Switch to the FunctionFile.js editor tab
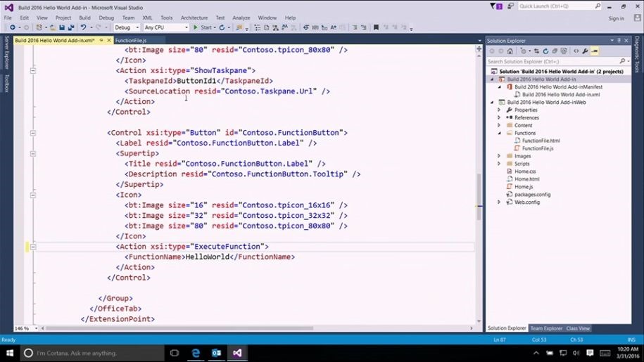 131,40
